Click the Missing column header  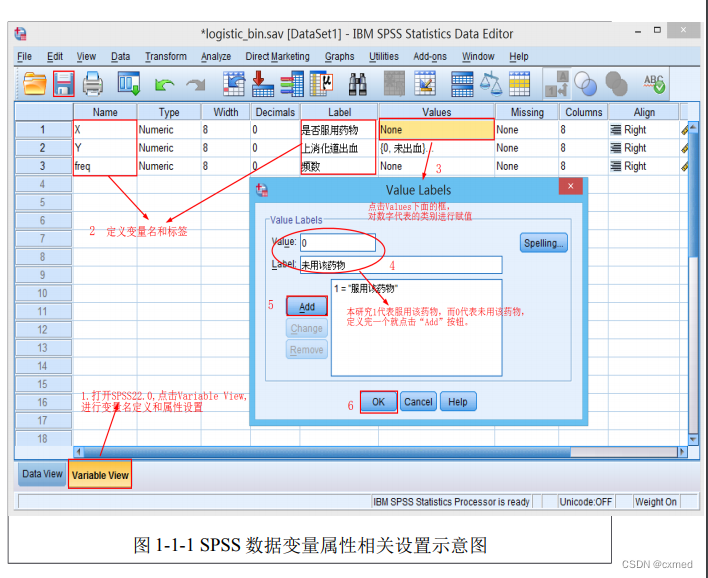527,112
